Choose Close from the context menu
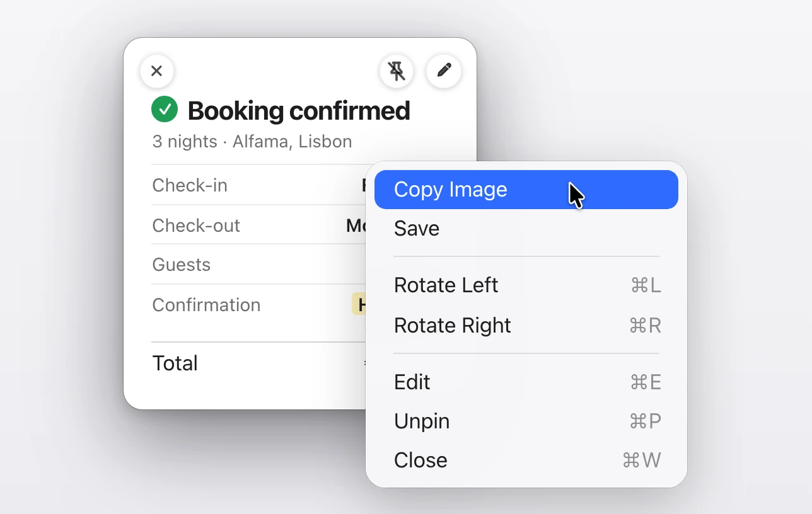Image resolution: width=812 pixels, height=514 pixels. click(x=526, y=460)
